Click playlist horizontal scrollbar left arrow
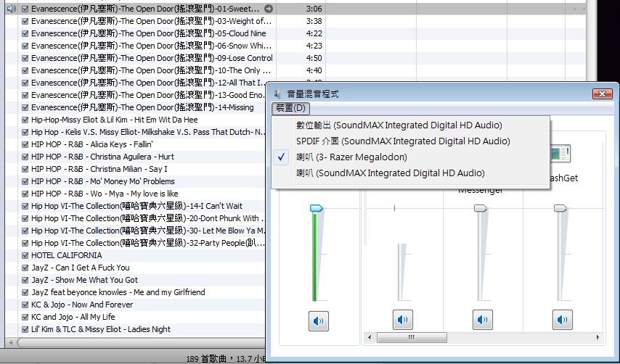620x364 pixels. tap(11, 342)
